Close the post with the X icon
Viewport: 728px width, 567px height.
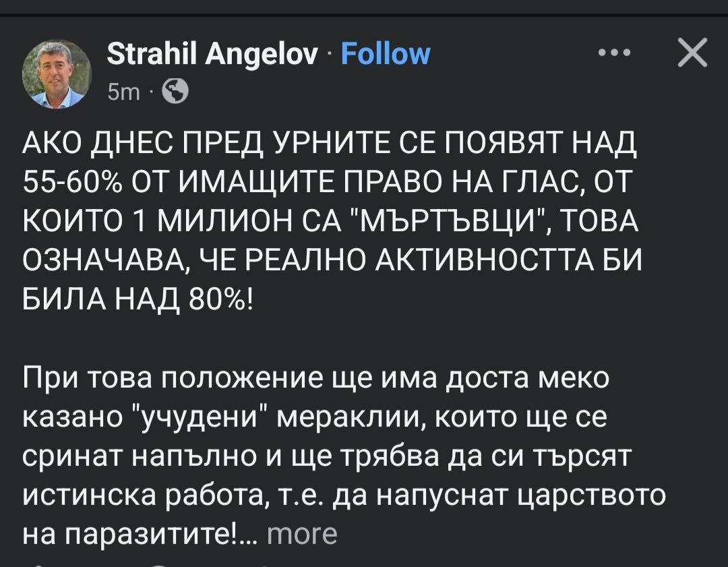[x=692, y=53]
